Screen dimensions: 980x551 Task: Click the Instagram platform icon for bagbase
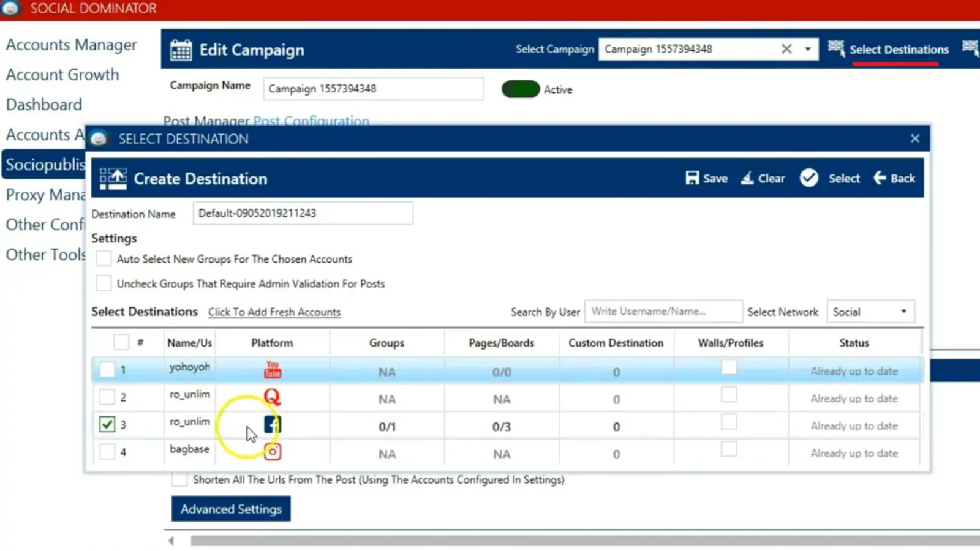(273, 452)
